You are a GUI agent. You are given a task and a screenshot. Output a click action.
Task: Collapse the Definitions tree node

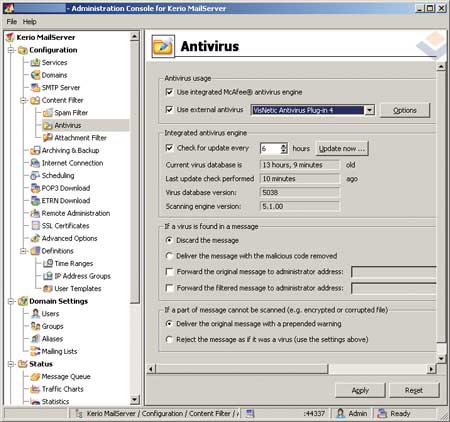(24, 251)
